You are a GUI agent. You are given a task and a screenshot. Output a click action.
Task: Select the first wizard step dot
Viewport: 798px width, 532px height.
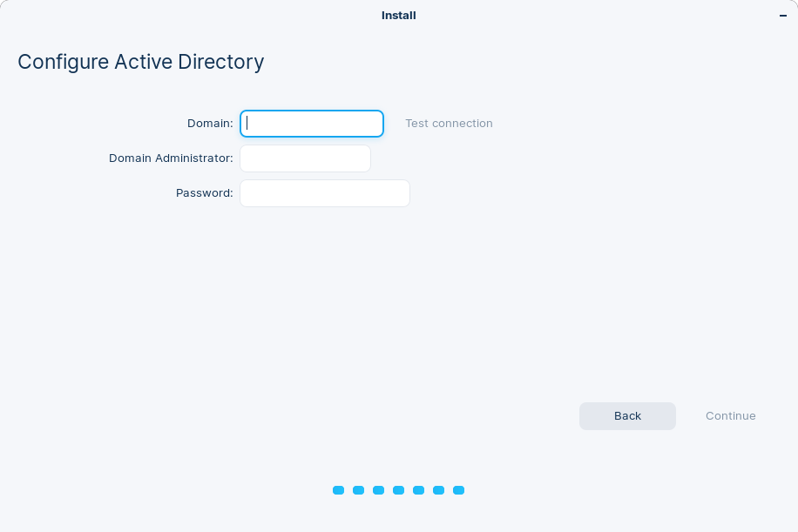pyautogui.click(x=338, y=490)
